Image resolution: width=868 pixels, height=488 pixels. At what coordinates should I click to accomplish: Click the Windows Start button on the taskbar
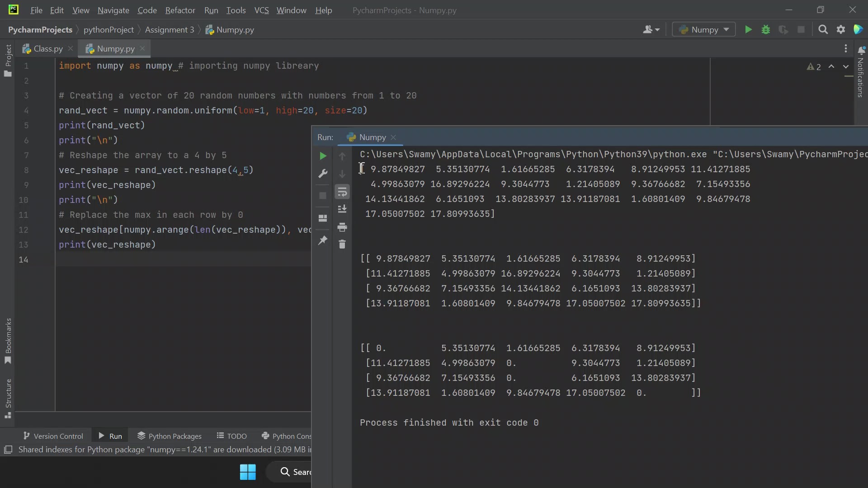point(247,472)
